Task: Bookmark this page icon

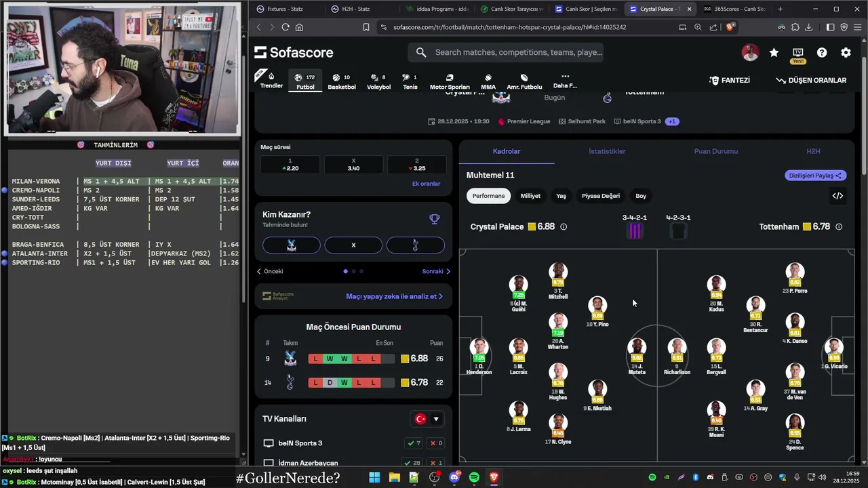Action: click(366, 27)
